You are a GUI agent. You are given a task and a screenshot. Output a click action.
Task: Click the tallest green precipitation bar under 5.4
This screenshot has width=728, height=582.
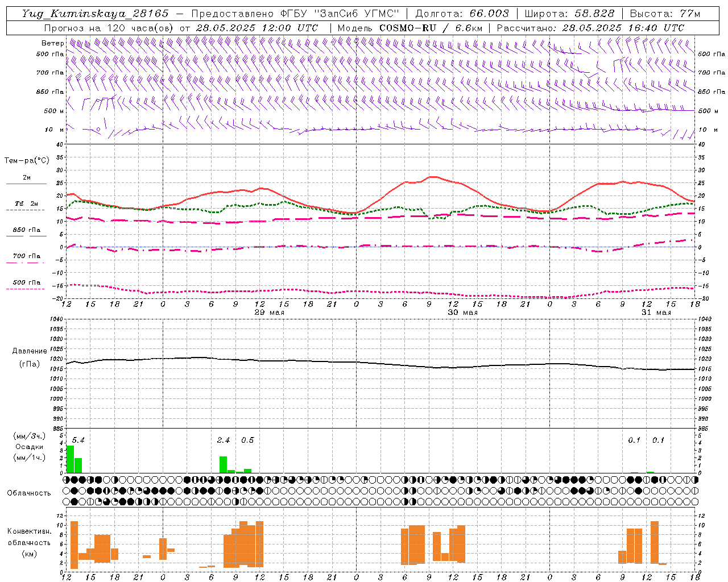coord(70,459)
